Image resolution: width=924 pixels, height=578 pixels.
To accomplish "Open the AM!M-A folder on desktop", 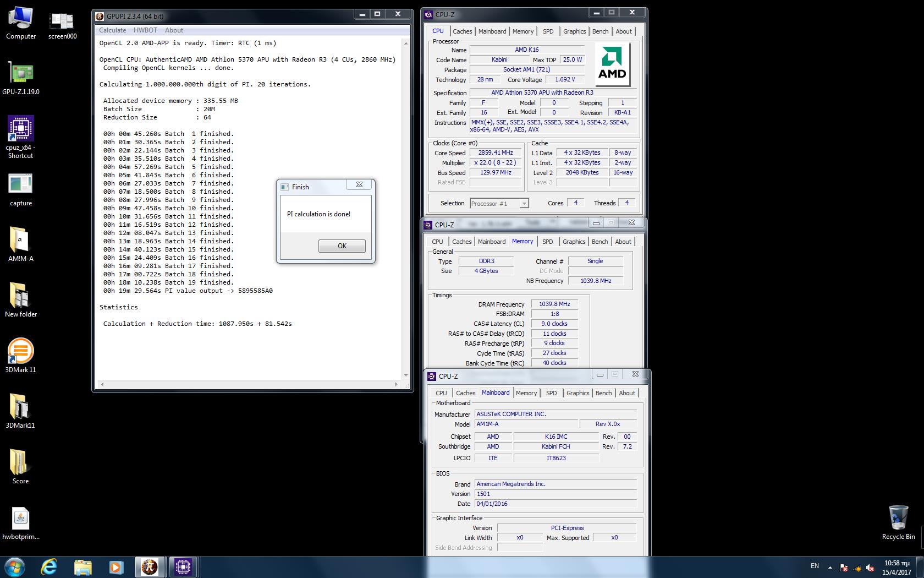I will tap(21, 245).
